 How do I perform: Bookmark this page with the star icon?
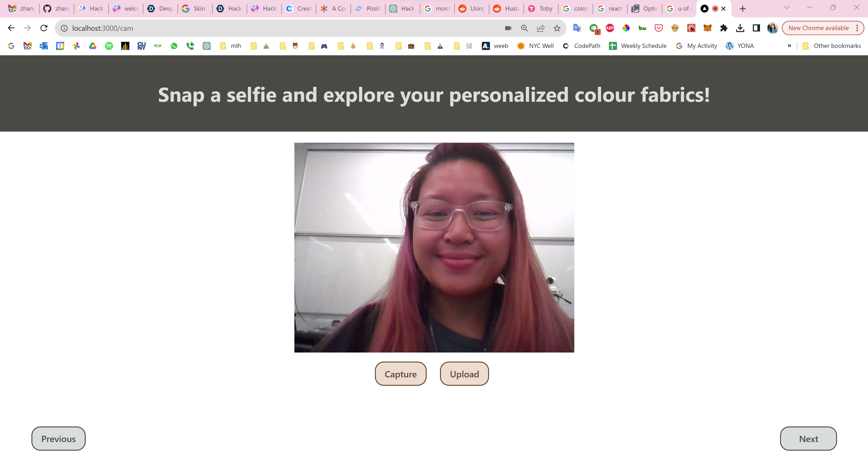point(557,28)
